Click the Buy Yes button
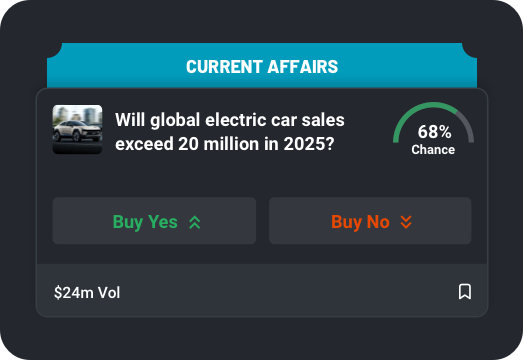The height and width of the screenshot is (360, 523). [154, 221]
